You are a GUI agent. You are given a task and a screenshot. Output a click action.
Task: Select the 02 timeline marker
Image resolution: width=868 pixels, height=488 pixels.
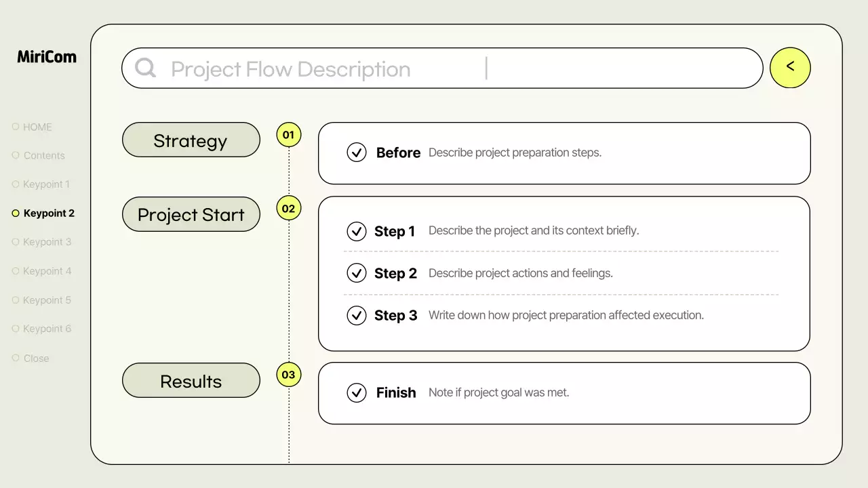(x=289, y=209)
